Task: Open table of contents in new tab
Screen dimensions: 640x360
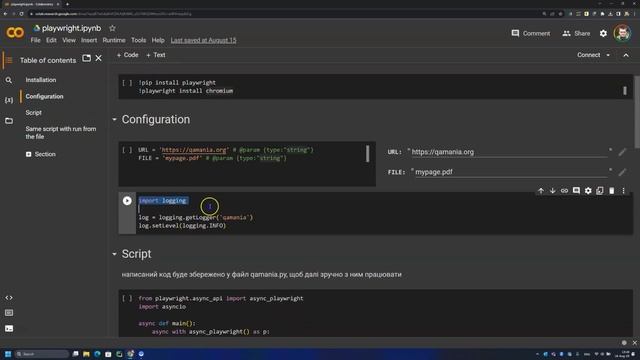Action: click(x=87, y=58)
